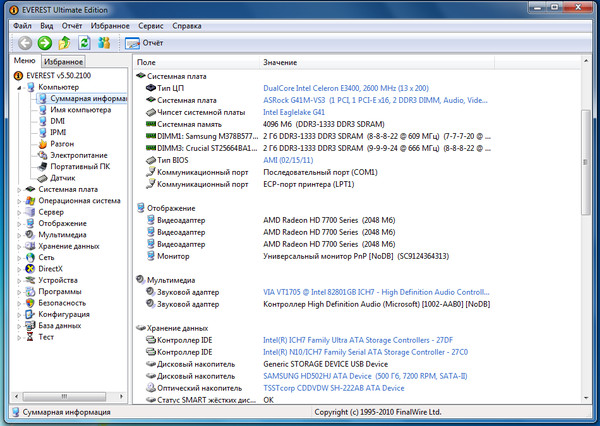Open SAMSUNG HD502HJ ATA Device link
This screenshot has width=600, height=426.
pyautogui.click(x=365, y=376)
